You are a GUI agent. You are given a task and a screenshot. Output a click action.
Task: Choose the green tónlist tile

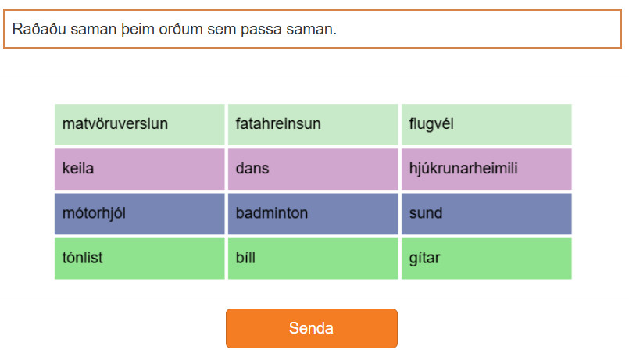pyautogui.click(x=139, y=258)
